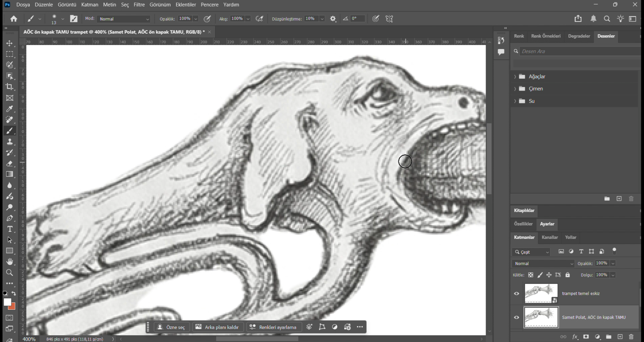Select the Eyedropper tool
The height and width of the screenshot is (342, 644).
pyautogui.click(x=9, y=109)
